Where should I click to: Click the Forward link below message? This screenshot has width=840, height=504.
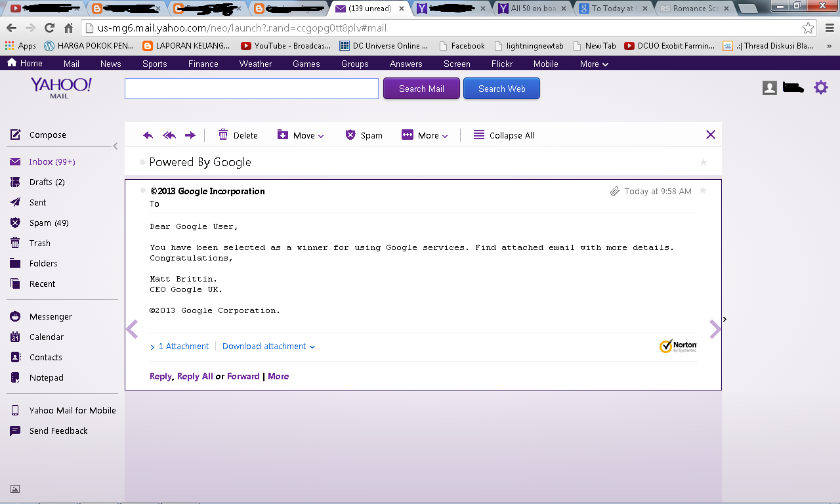point(243,376)
